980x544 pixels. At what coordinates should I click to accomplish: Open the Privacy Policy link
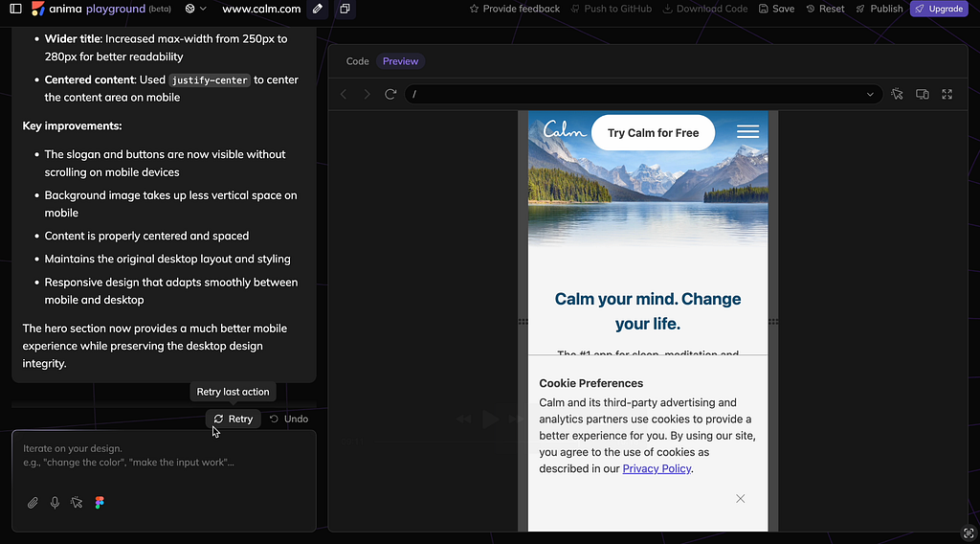(657, 468)
